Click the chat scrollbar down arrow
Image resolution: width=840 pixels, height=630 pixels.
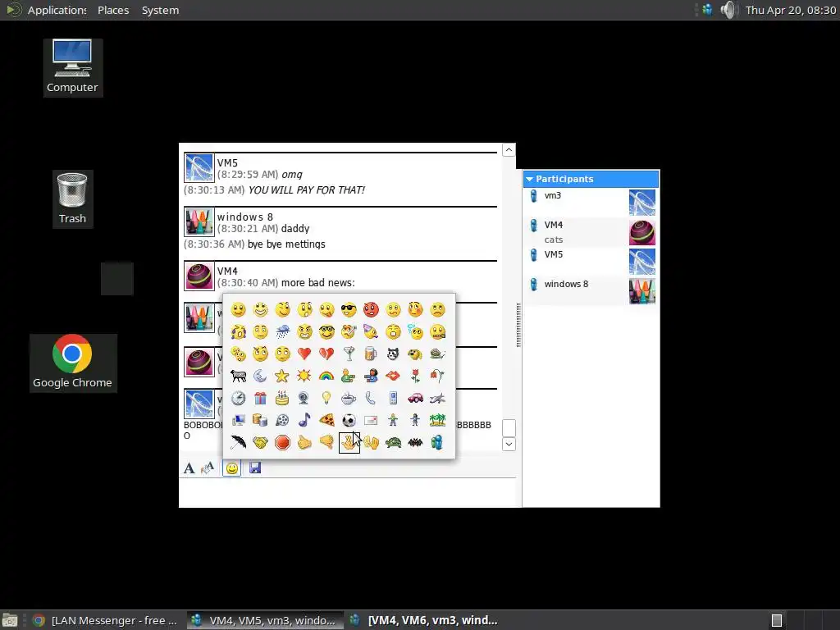click(509, 444)
